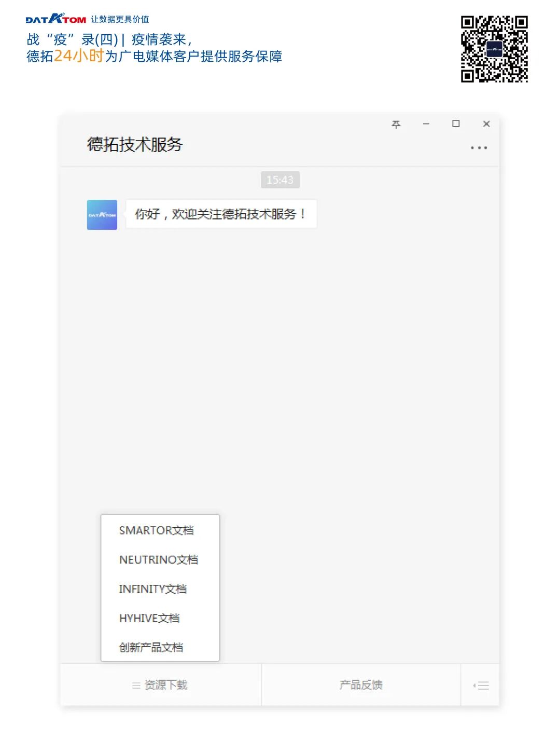Collapse the 资源下载 menu

(x=160, y=685)
